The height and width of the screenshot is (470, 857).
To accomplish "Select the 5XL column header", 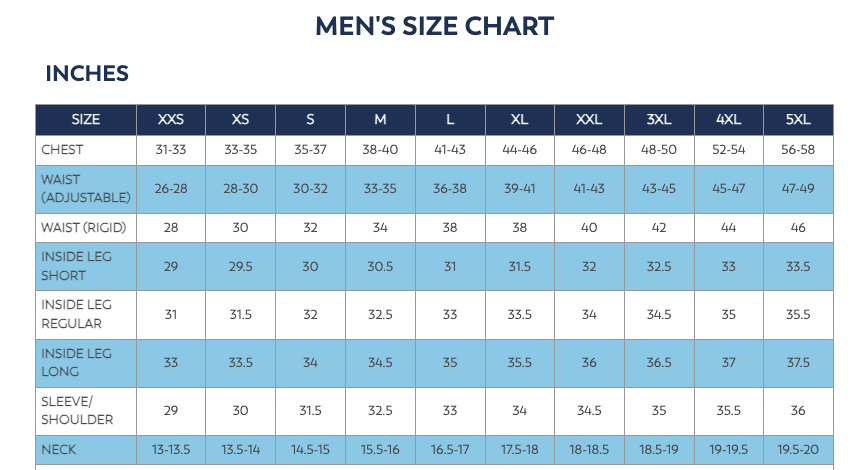I will point(798,120).
